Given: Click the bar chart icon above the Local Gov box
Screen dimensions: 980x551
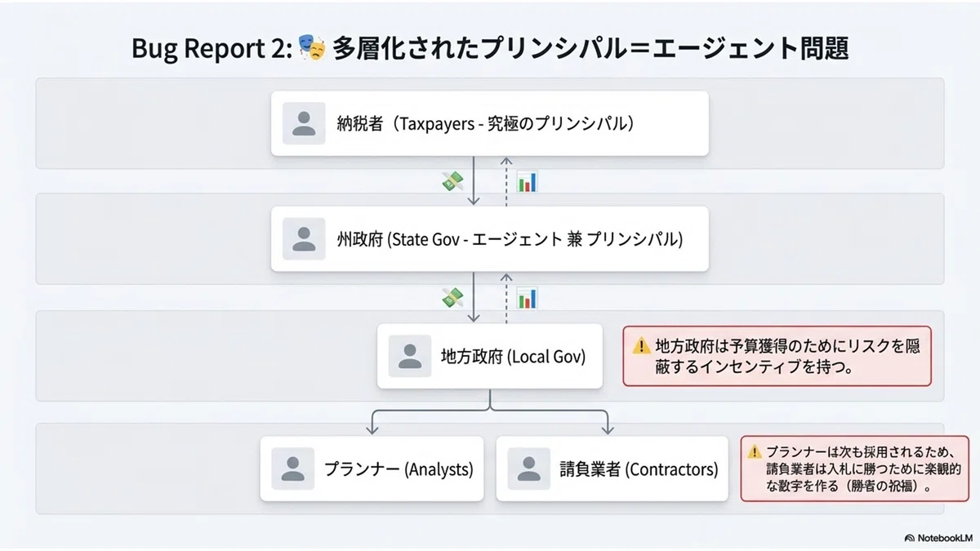Looking at the screenshot, I should [x=528, y=298].
